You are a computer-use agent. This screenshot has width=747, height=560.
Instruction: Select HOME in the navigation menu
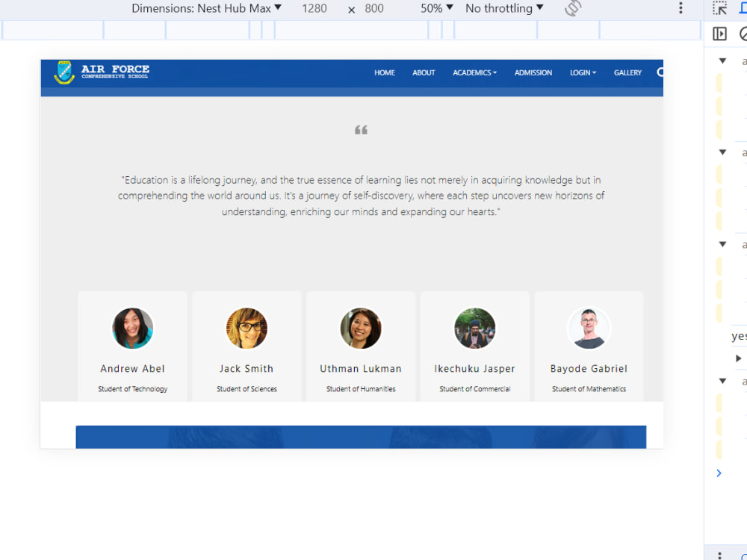click(384, 72)
